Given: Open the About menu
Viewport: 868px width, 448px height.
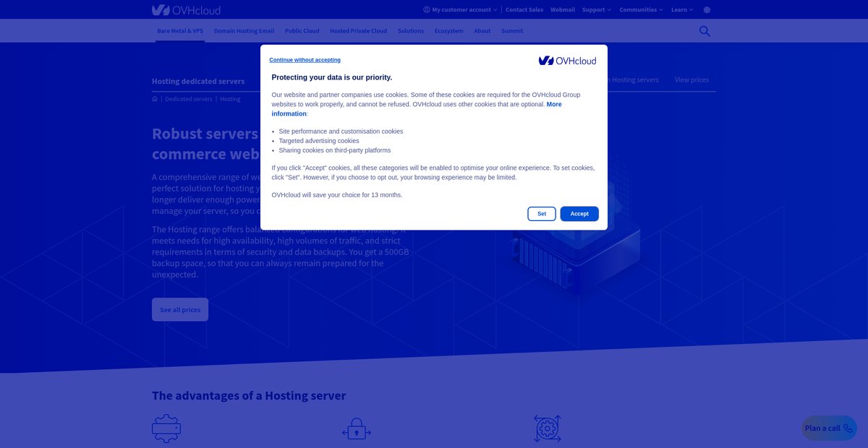Looking at the screenshot, I should [x=482, y=31].
